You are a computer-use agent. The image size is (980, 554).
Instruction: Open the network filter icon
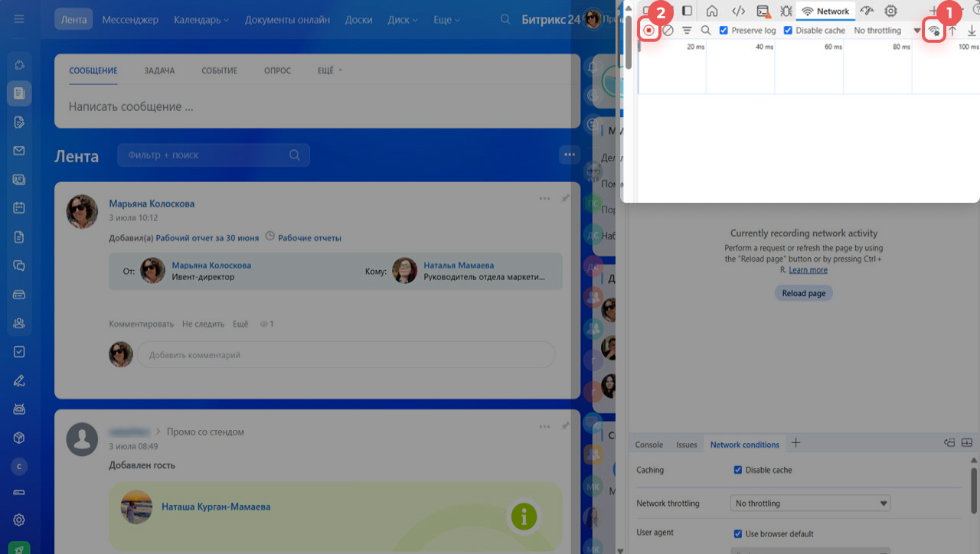point(687,31)
